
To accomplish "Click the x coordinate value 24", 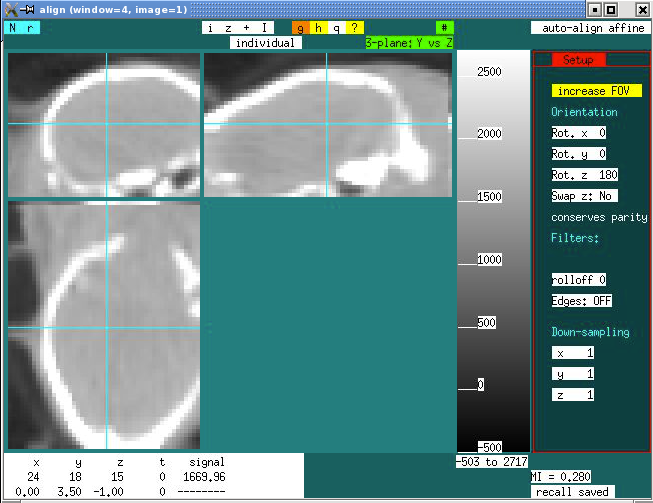I will [x=33, y=476].
